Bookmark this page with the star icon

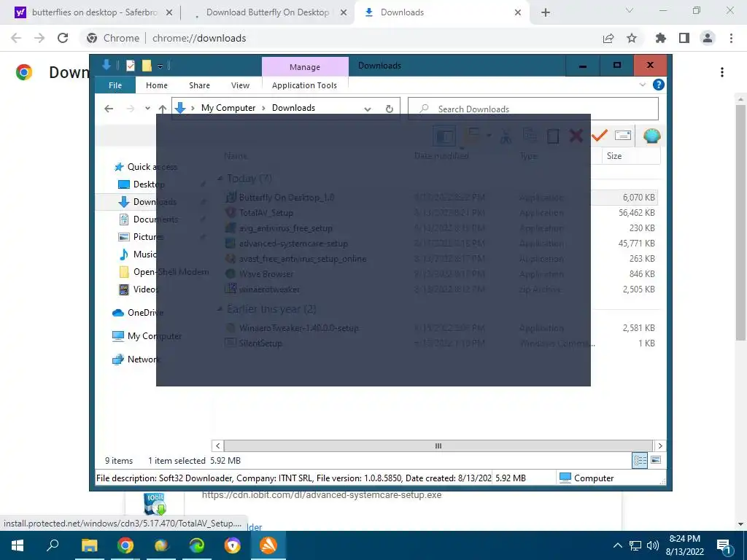pos(632,38)
